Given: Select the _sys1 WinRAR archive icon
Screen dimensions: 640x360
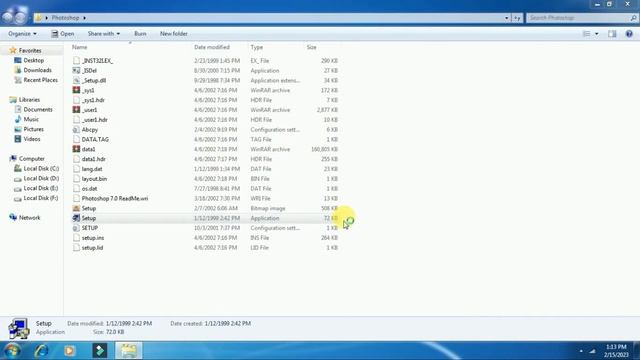Looking at the screenshot, I should pyautogui.click(x=76, y=90).
